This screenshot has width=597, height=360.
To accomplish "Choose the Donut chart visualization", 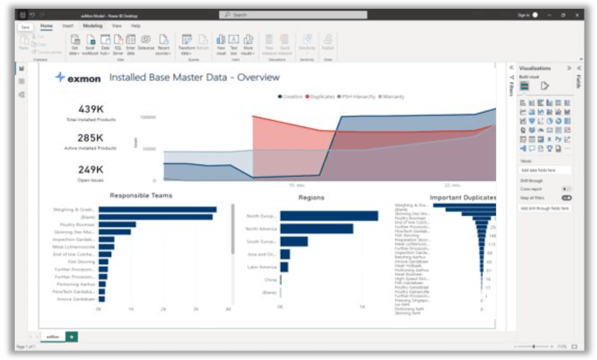I will 558,121.
